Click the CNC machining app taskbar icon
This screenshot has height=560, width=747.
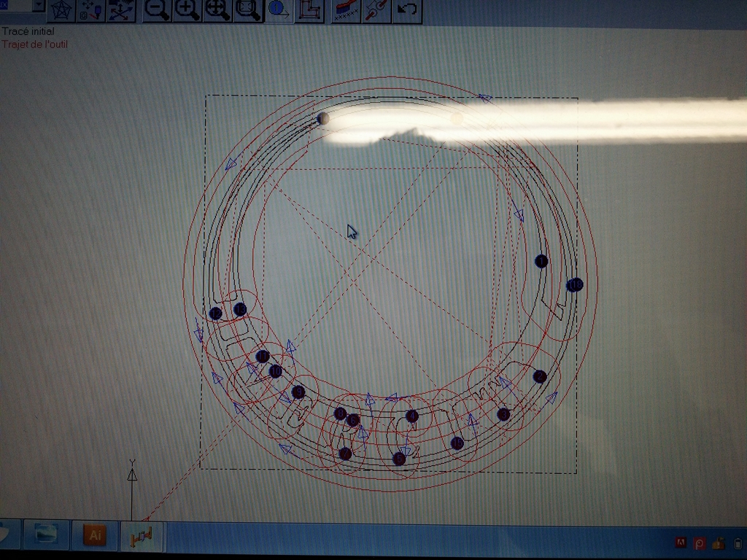(x=142, y=536)
